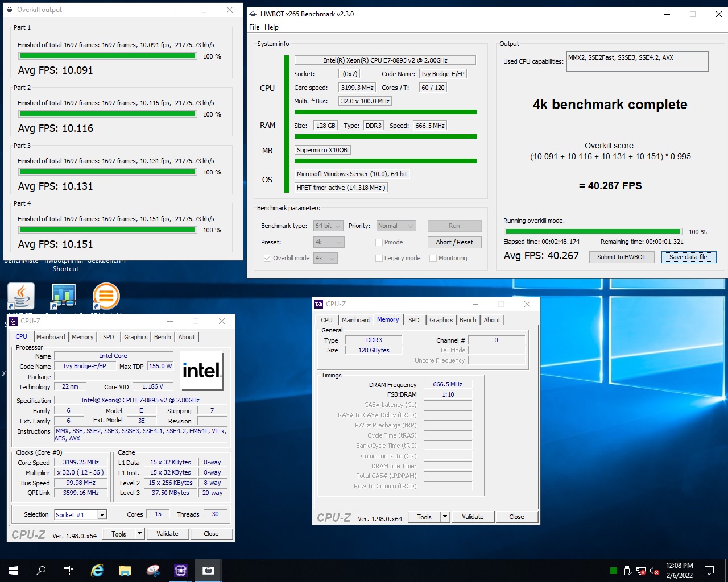Click the Overkill output window title icon
This screenshot has width=728, height=582.
click(x=9, y=10)
